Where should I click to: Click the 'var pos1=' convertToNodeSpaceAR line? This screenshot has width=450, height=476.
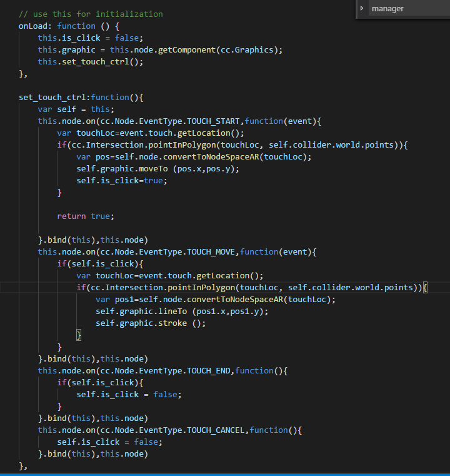(216, 300)
